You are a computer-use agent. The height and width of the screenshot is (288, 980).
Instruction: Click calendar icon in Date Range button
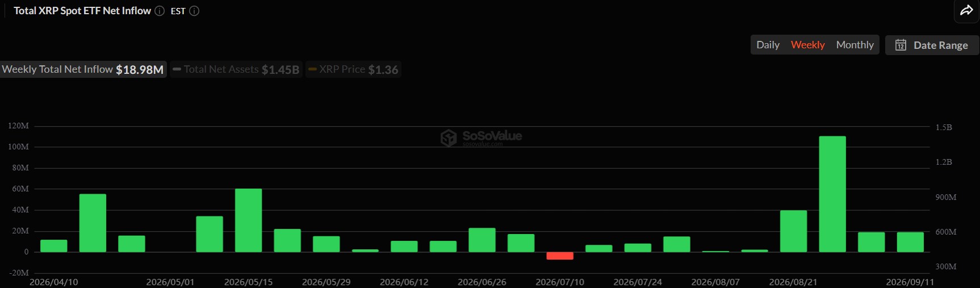901,45
